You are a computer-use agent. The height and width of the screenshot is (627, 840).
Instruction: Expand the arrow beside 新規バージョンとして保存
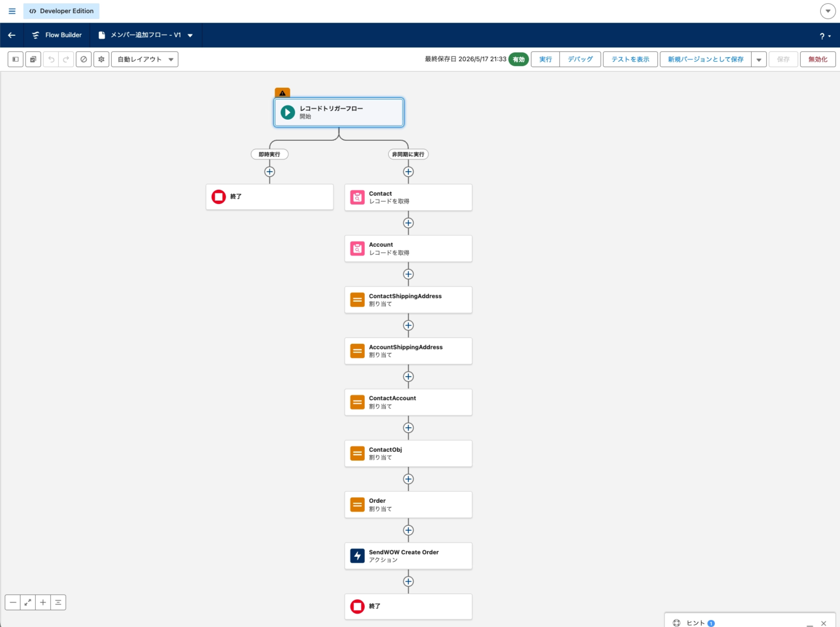[759, 59]
